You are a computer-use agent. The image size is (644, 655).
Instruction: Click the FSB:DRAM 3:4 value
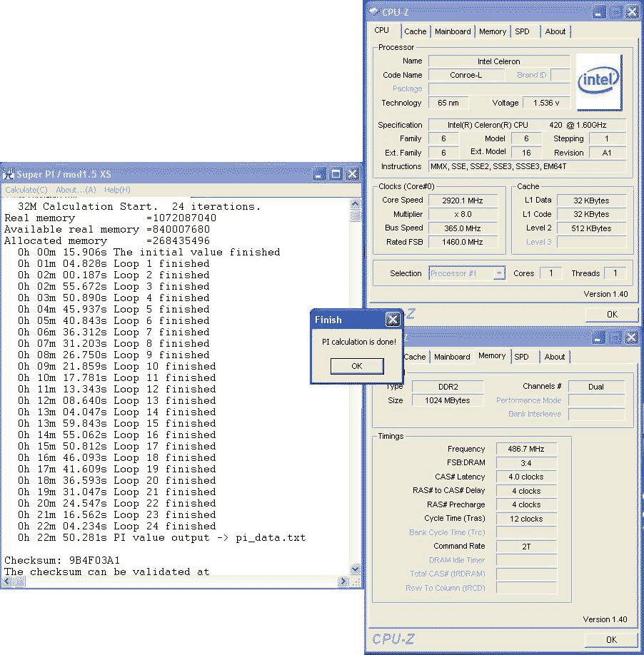[x=526, y=463]
